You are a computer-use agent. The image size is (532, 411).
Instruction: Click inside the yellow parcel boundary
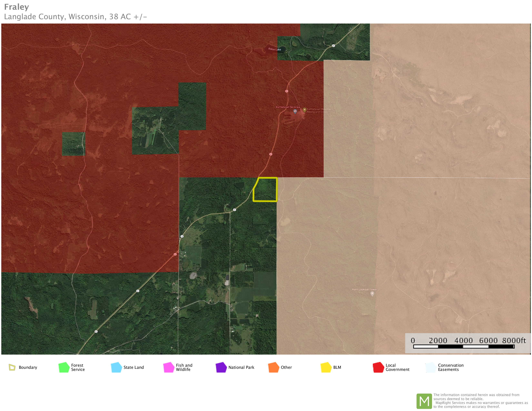click(266, 190)
